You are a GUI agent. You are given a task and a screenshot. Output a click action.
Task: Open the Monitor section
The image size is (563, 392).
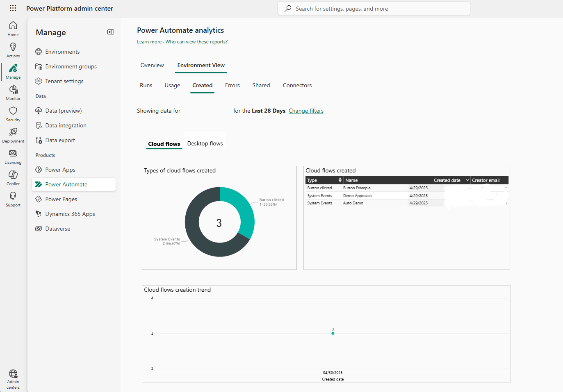pos(13,92)
